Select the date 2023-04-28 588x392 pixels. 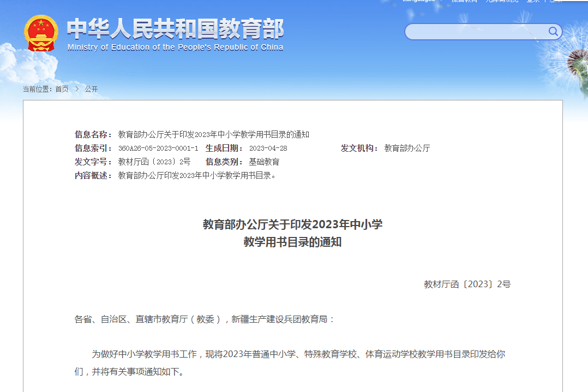point(268,149)
